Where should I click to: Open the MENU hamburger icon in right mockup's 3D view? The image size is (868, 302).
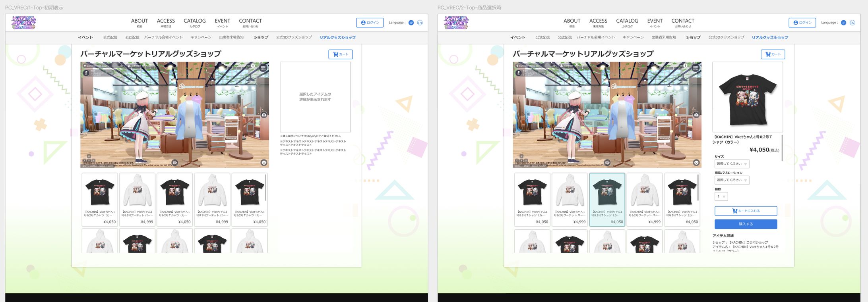pyautogui.click(x=696, y=68)
